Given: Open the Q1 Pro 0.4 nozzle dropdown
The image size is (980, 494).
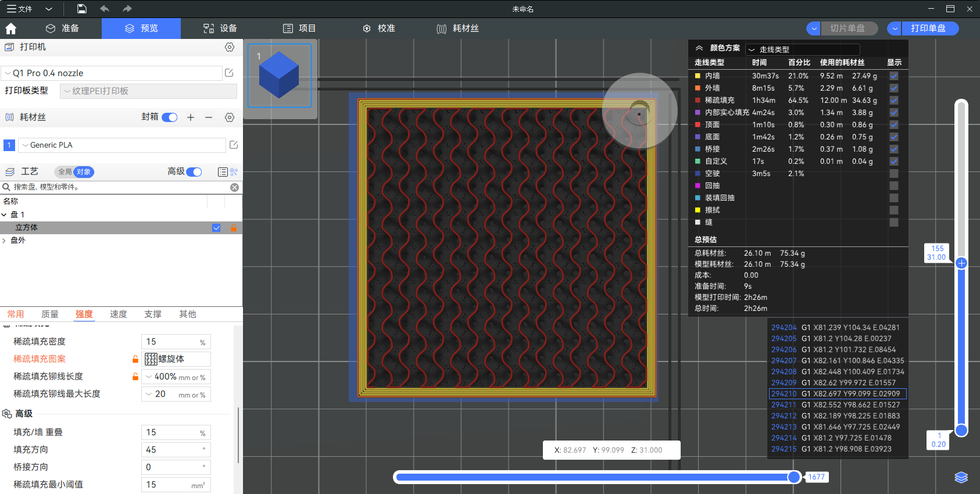Looking at the screenshot, I should pos(112,73).
